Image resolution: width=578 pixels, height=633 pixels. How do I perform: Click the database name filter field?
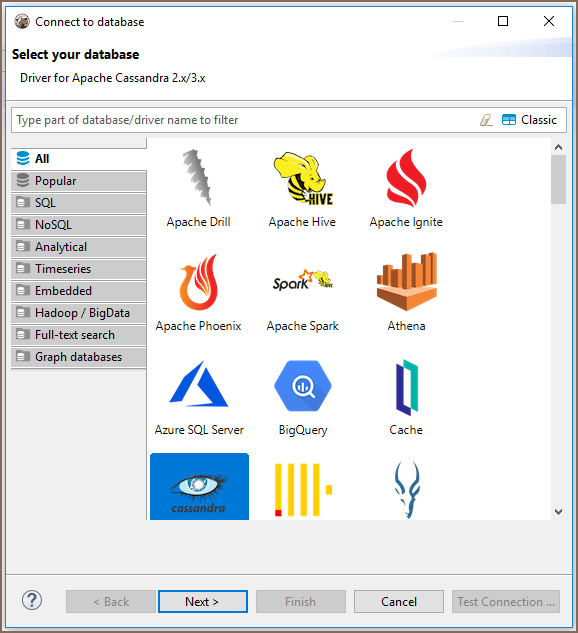tap(242, 120)
